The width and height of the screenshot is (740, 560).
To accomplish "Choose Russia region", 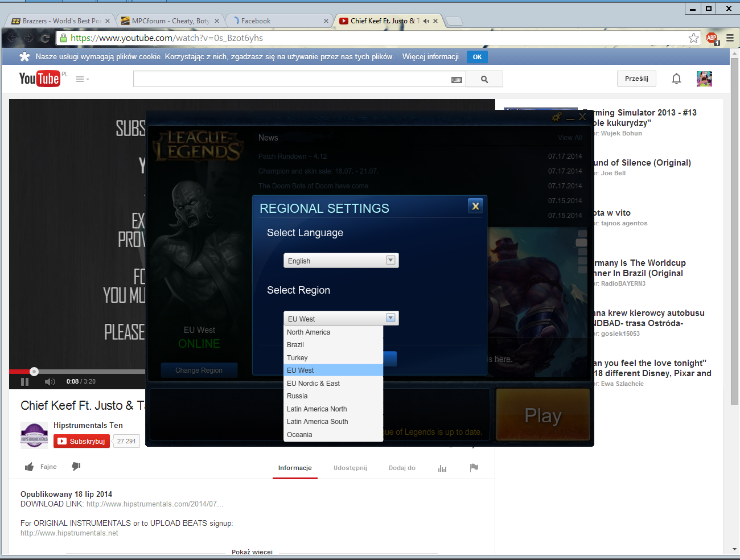I will click(334, 396).
